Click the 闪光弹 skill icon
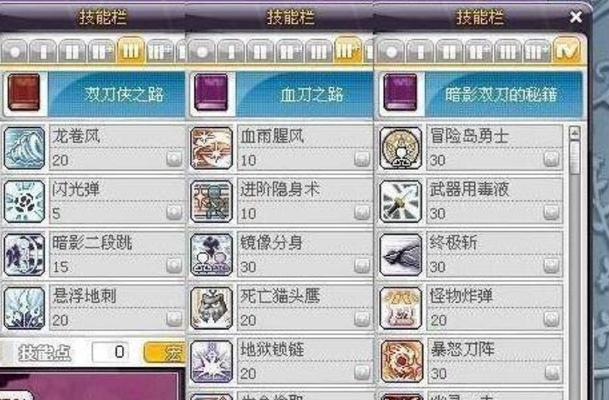 (x=24, y=201)
